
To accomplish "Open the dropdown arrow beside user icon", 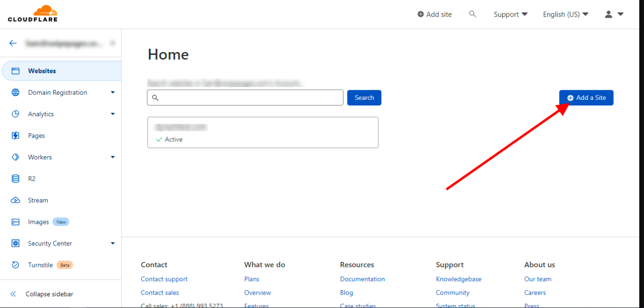I will (620, 14).
